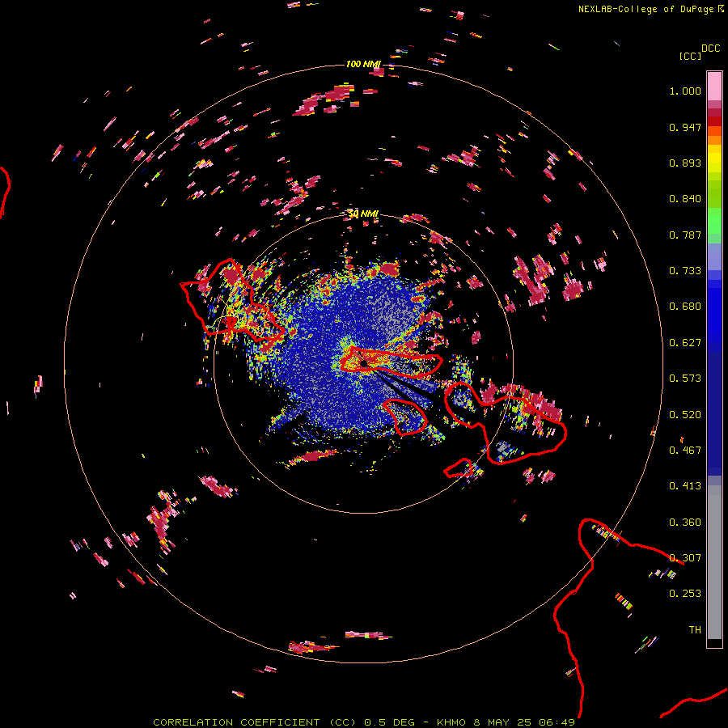This screenshot has width=728, height=728.
Task: Click the 0.413 scale label
Action: point(685,486)
